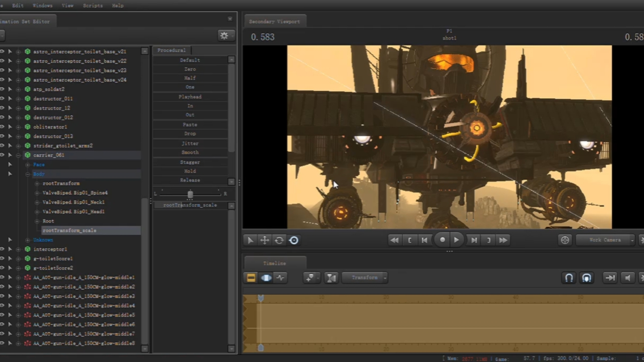644x362 pixels.
Task: Switch to the Procedural tab
Action: pos(171,50)
